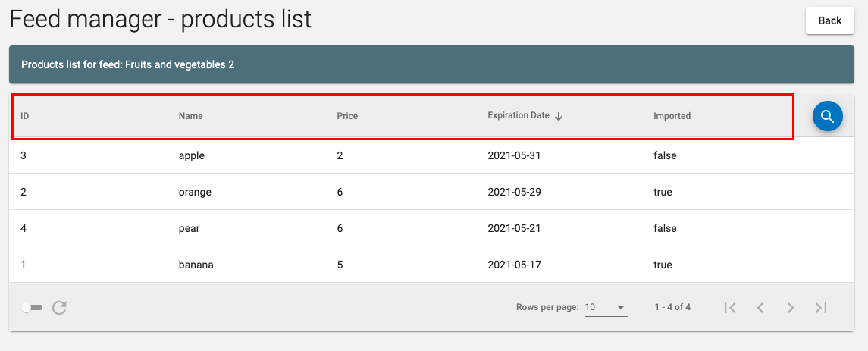Go to the next page chevron
The image size is (868, 351).
click(791, 308)
